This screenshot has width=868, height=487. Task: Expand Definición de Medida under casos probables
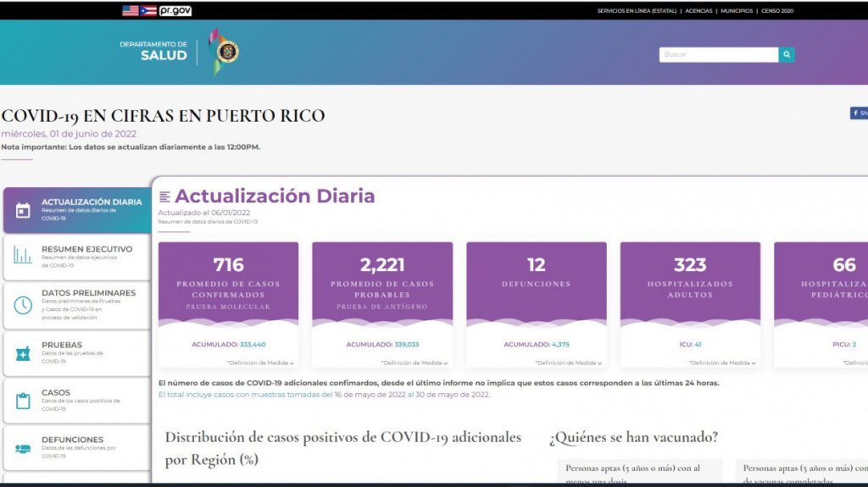414,363
